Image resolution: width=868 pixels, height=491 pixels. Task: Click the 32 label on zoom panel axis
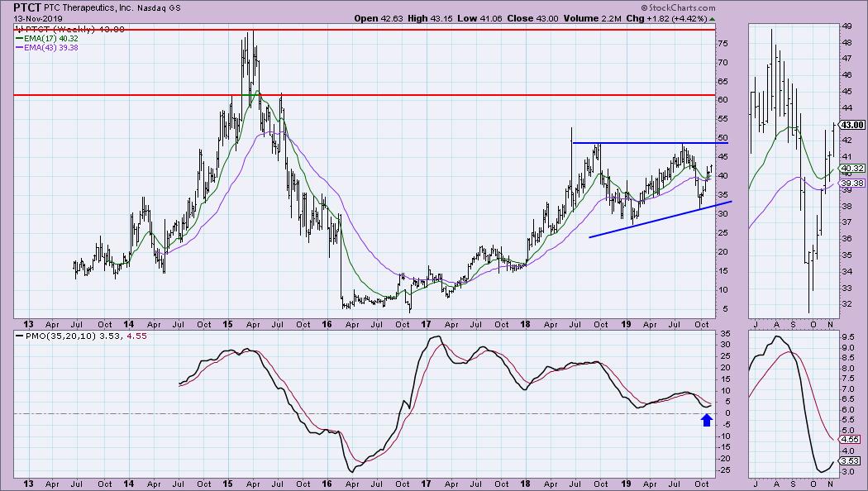click(x=847, y=304)
